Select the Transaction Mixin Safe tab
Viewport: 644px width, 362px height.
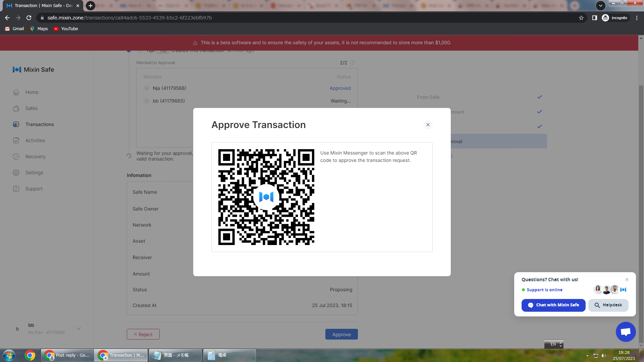43,6
